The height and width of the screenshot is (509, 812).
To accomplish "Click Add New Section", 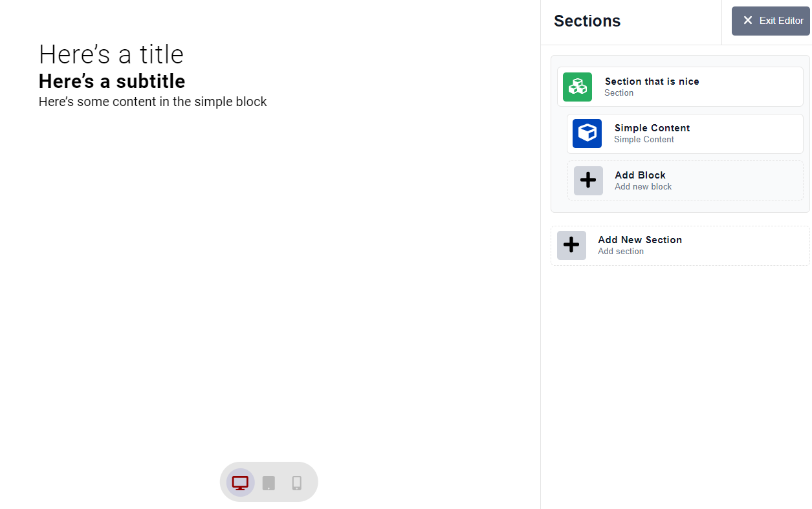I will coord(639,245).
